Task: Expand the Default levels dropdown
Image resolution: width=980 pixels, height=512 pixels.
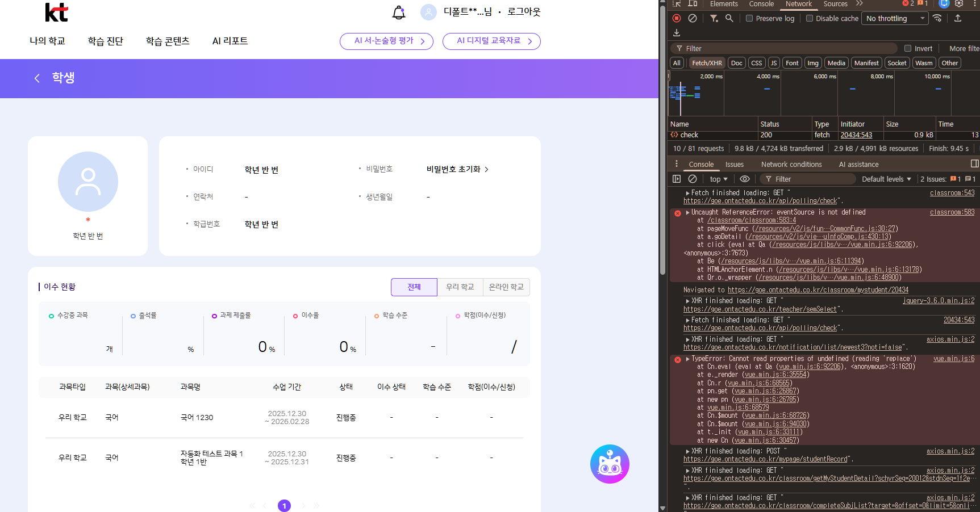Action: (x=886, y=179)
